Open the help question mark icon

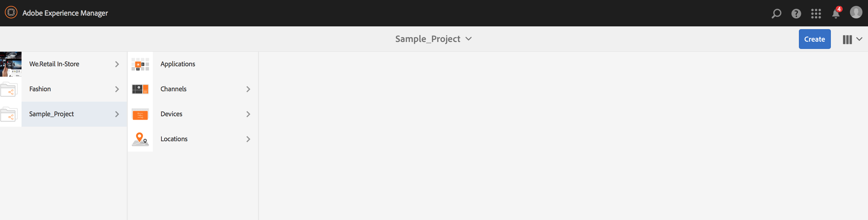pyautogui.click(x=796, y=14)
